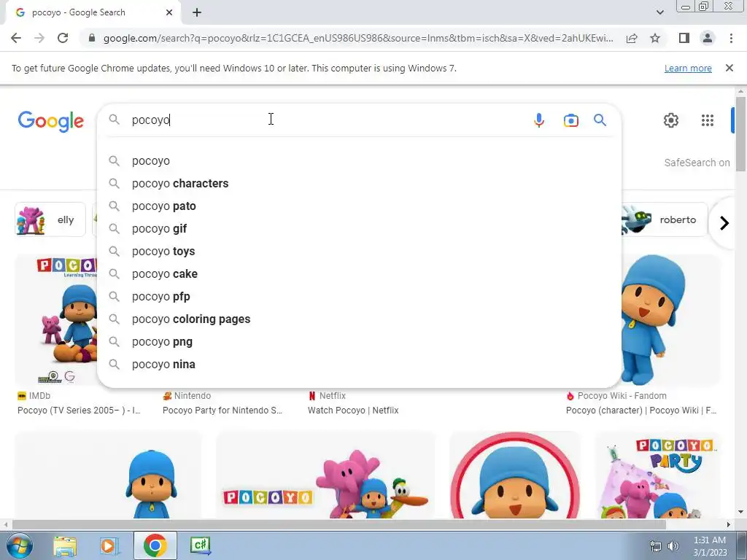The image size is (747, 560).
Task: Bookmark this page with the star icon
Action: (655, 38)
